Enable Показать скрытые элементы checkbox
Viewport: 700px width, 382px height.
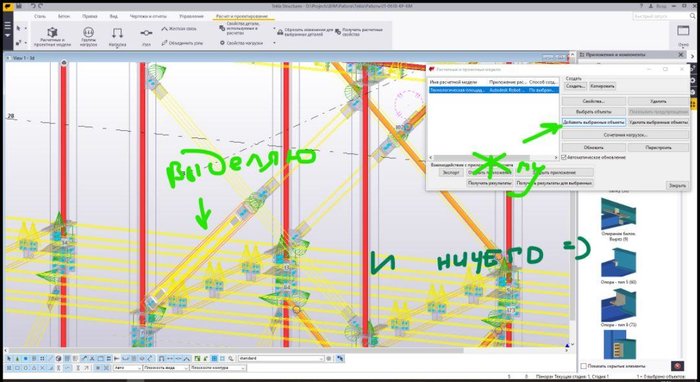(x=583, y=366)
